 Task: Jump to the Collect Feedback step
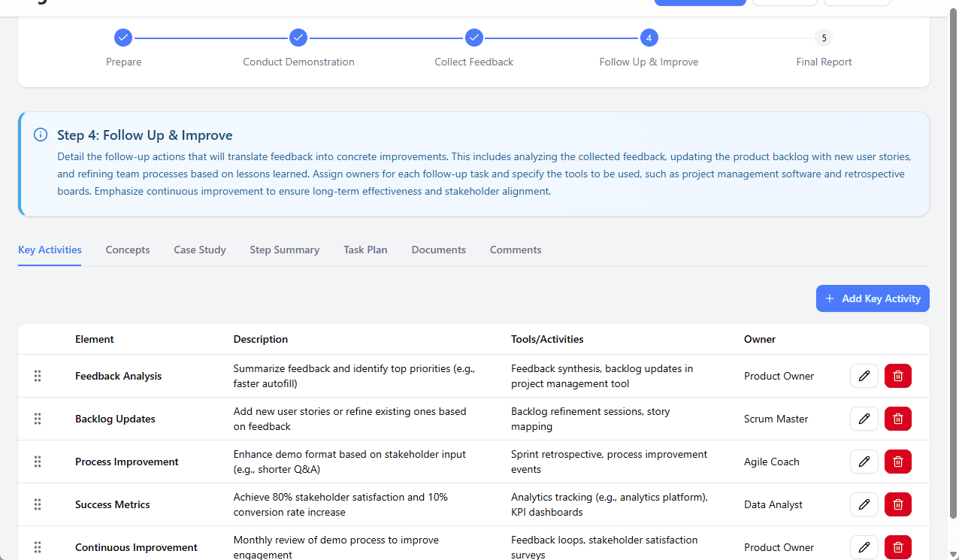click(x=473, y=37)
